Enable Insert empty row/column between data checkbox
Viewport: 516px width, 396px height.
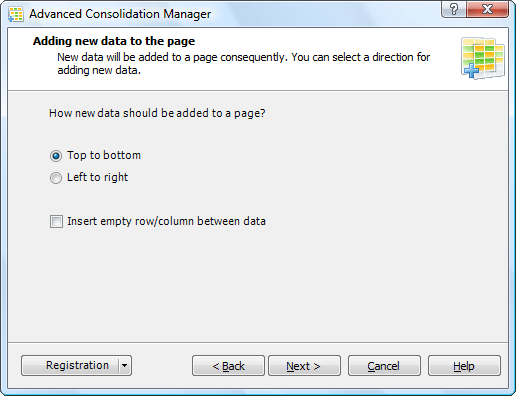56,221
